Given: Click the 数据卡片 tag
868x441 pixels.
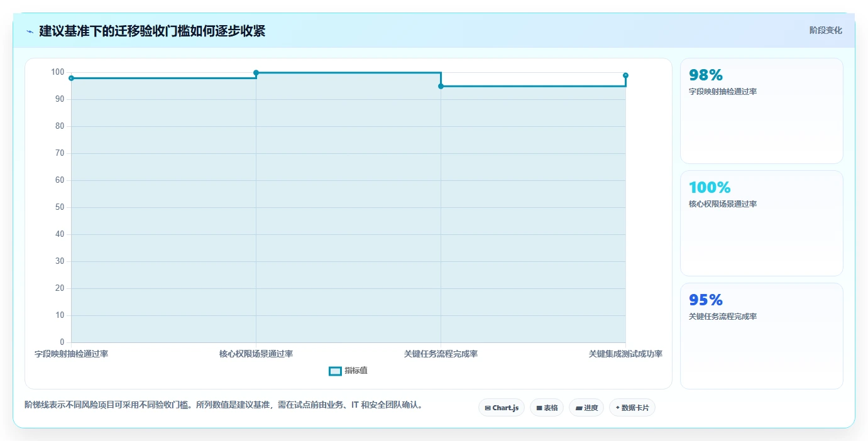Looking at the screenshot, I should (x=632, y=408).
